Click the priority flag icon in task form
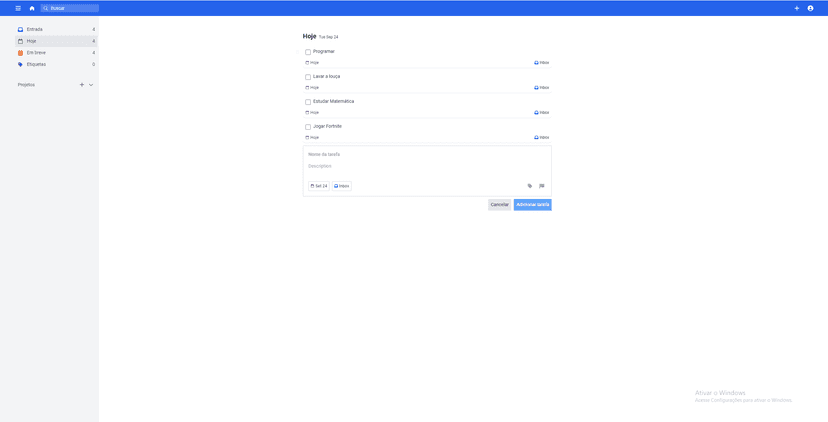This screenshot has width=828, height=422. [542, 186]
